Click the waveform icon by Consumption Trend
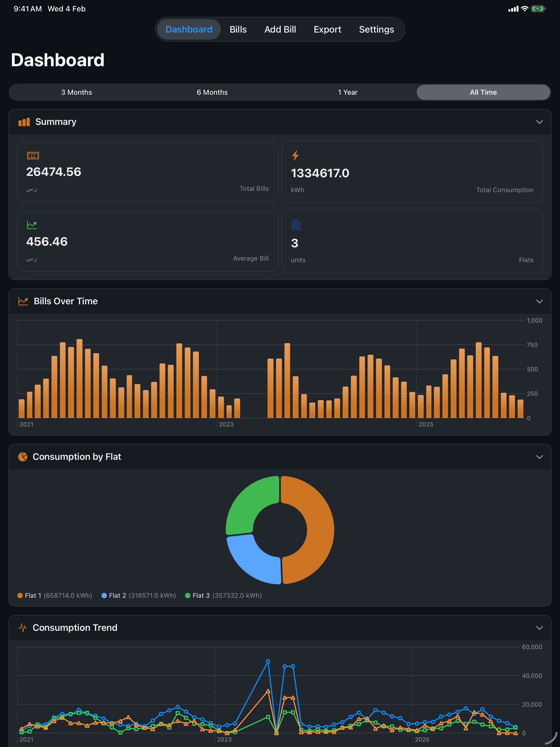The image size is (560, 747). tap(23, 628)
